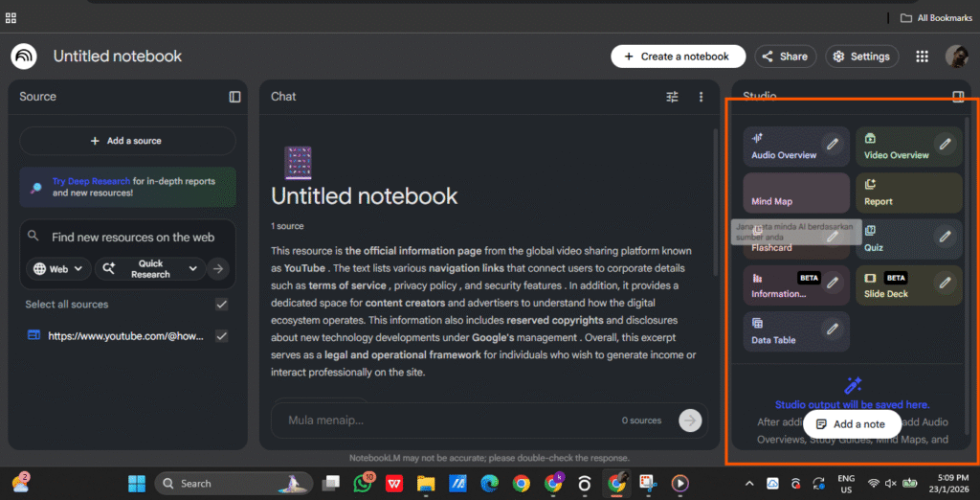Open the Chat three-dot options menu
Screen dimensions: 980x500
[701, 97]
